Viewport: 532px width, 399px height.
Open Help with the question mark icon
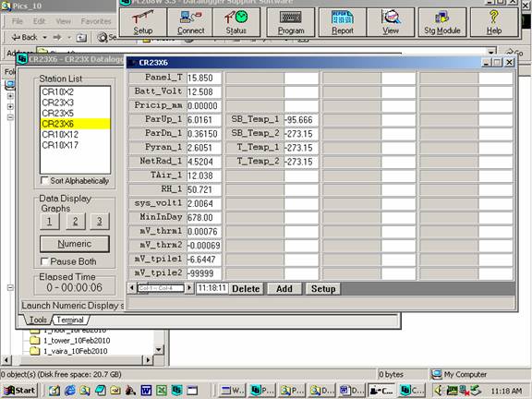[x=494, y=22]
